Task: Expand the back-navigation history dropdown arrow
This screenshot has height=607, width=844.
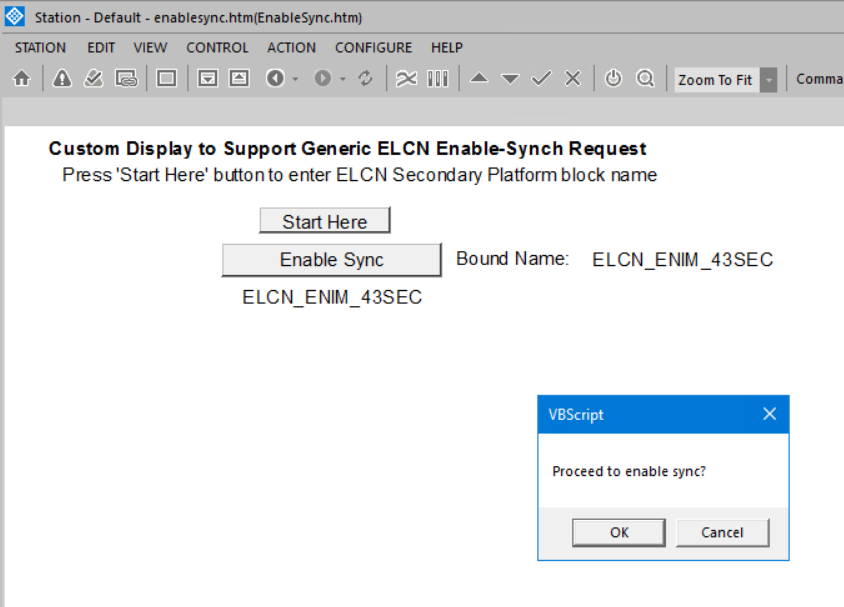Action: [293, 78]
